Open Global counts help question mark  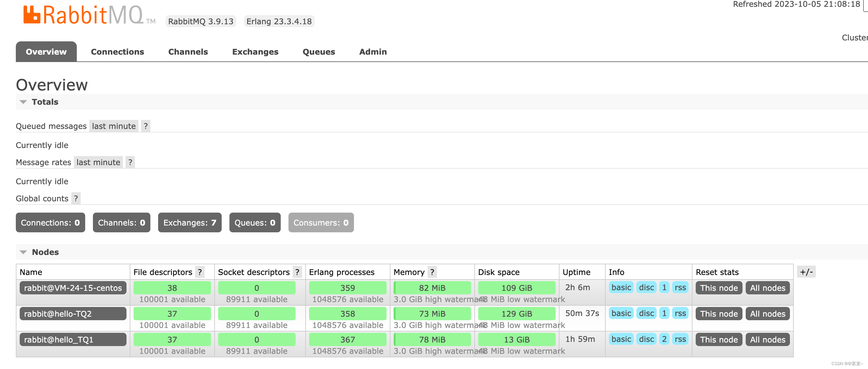[76, 198]
